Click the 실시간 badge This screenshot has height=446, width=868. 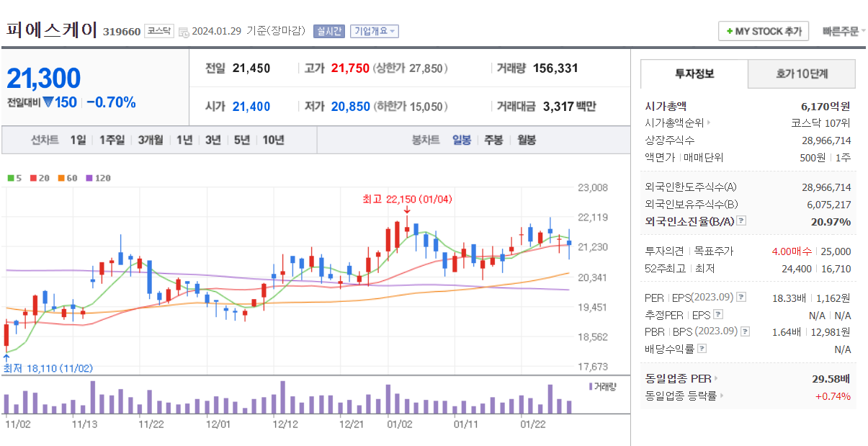point(328,31)
